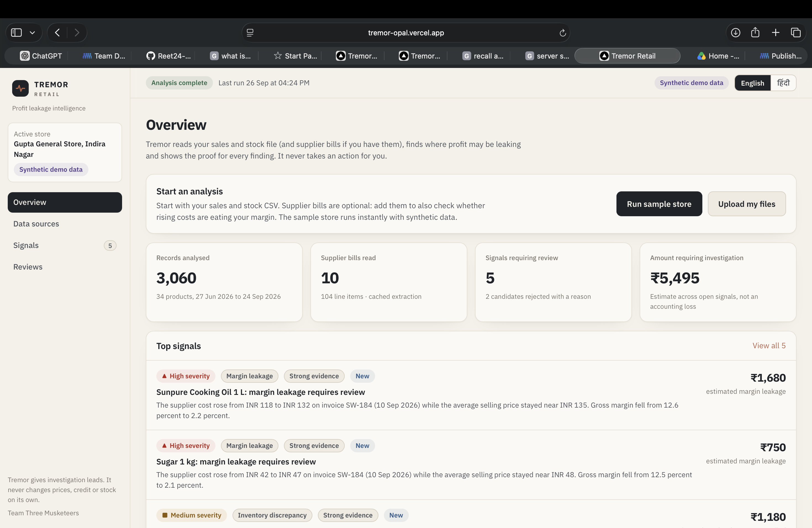Go forward with the browser forward arrow
This screenshot has height=528, width=812.
(x=77, y=32)
